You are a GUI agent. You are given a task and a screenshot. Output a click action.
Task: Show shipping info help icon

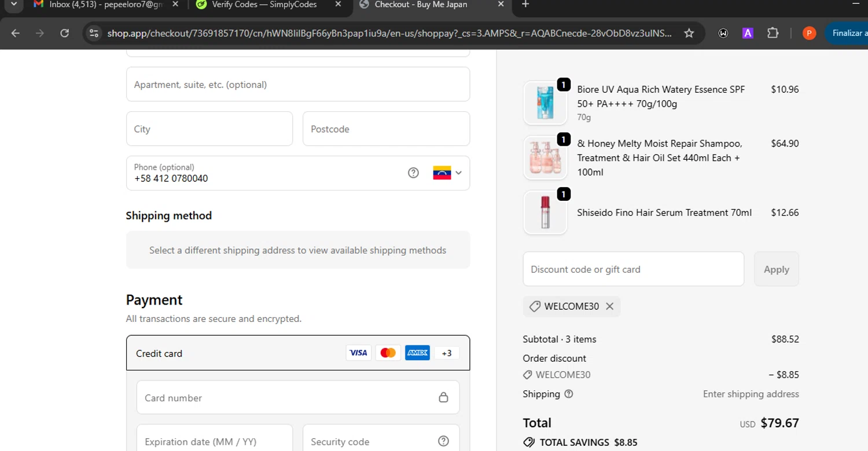point(569,394)
